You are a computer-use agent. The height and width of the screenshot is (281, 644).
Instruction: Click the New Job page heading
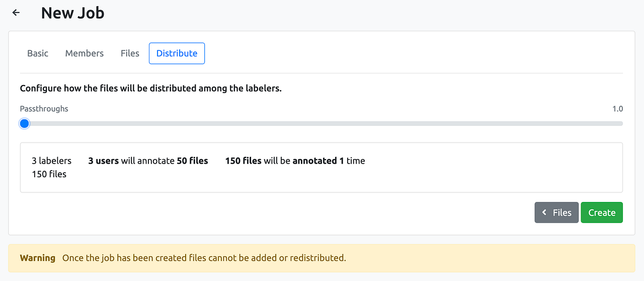[72, 13]
